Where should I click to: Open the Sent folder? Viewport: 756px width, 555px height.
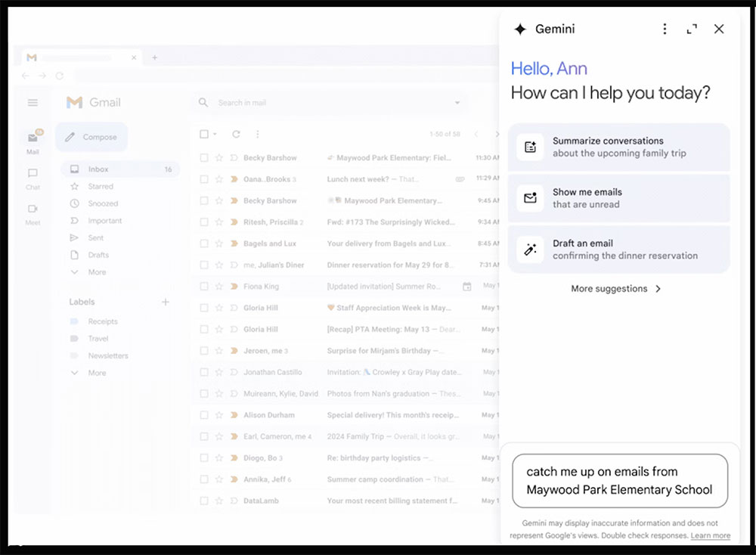click(95, 237)
